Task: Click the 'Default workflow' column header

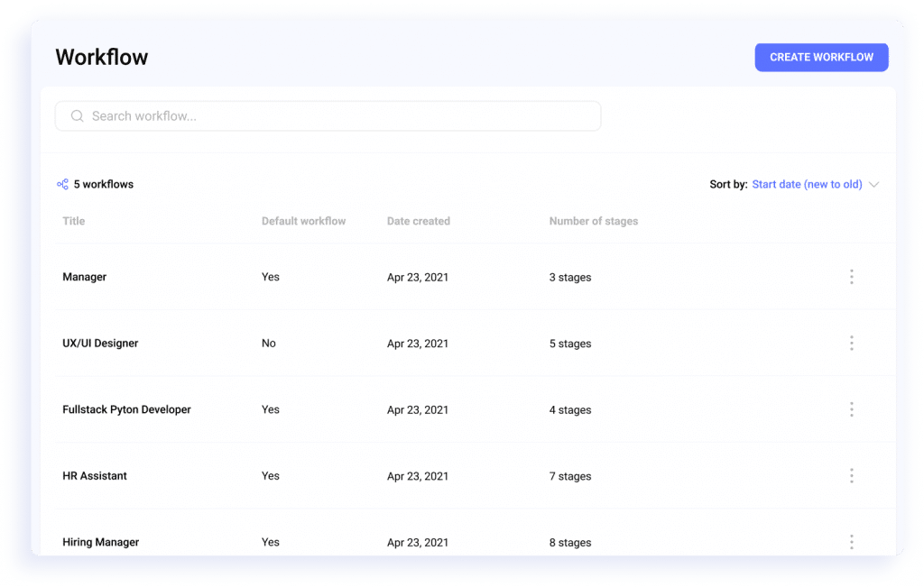Action: (303, 221)
